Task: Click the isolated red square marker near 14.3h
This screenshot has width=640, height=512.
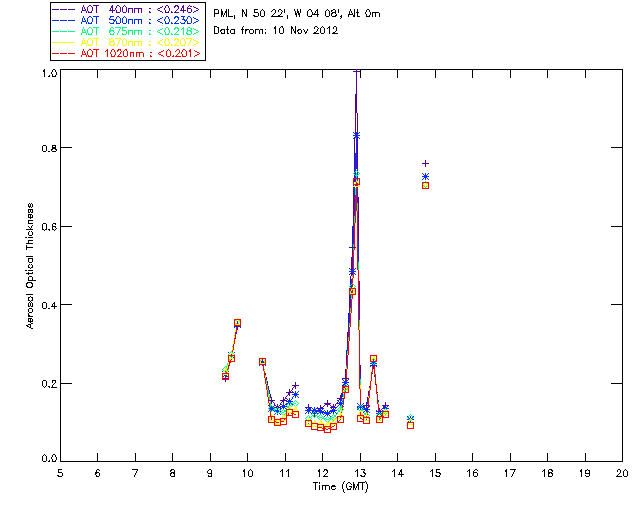Action: tap(410, 425)
